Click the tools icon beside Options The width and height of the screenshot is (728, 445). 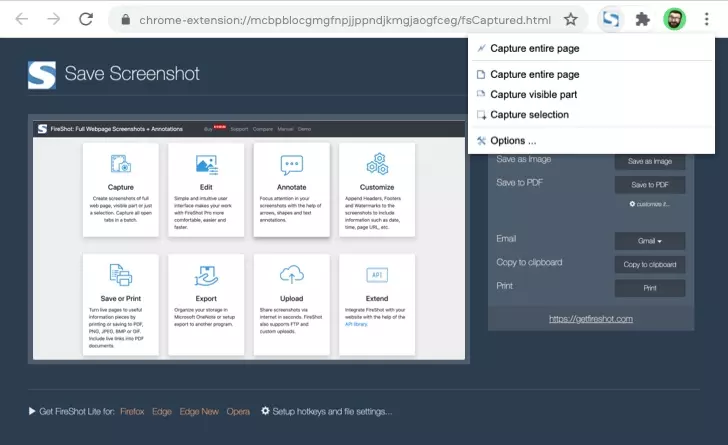click(481, 141)
